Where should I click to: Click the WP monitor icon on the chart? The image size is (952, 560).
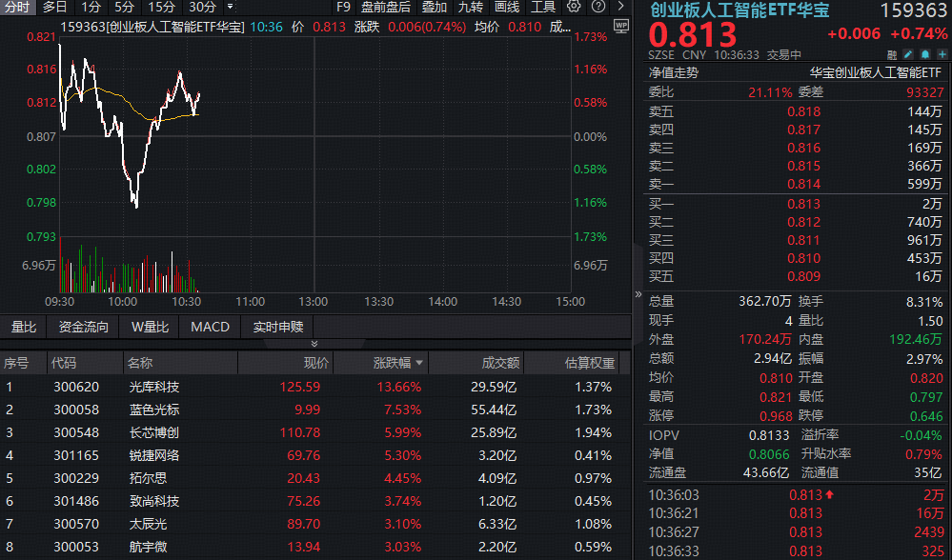[x=620, y=26]
